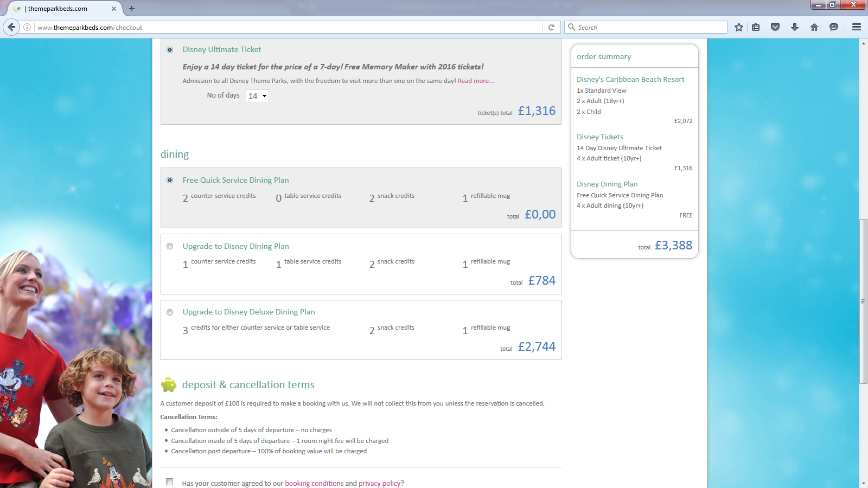Select the Disney Ultimate Ticket radio button

170,50
